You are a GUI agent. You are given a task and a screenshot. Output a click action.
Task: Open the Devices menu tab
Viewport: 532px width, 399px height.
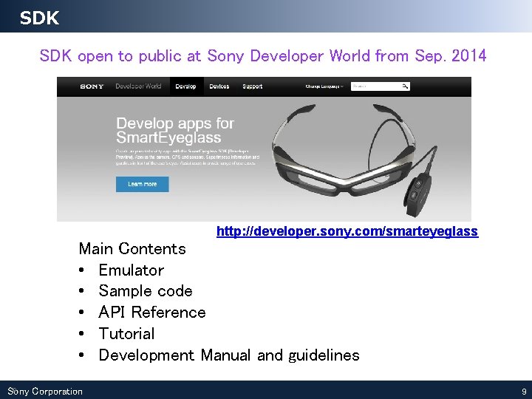219,86
